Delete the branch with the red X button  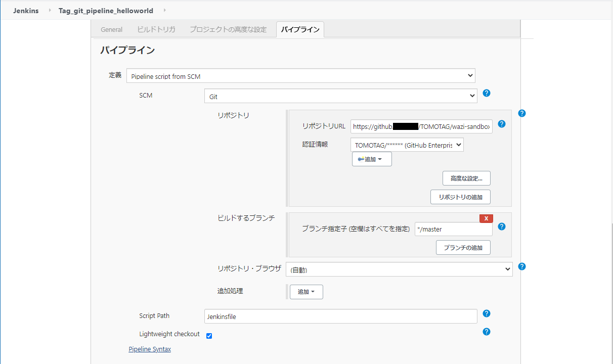point(486,218)
